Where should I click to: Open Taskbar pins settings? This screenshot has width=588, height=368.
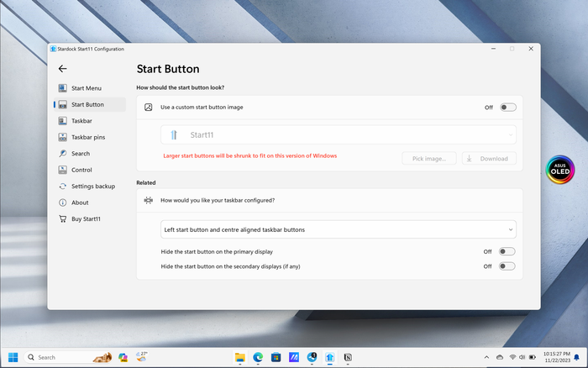pyautogui.click(x=89, y=137)
